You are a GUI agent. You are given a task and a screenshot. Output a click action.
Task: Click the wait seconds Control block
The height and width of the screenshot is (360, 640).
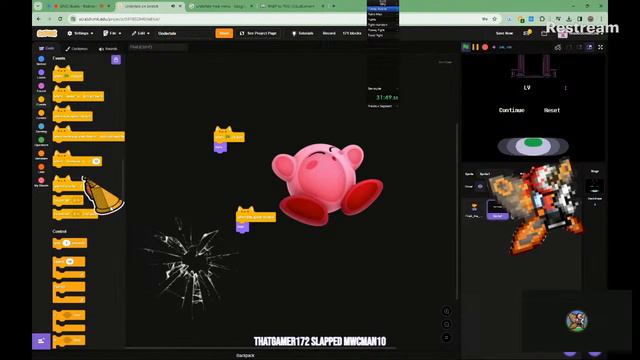click(x=69, y=243)
